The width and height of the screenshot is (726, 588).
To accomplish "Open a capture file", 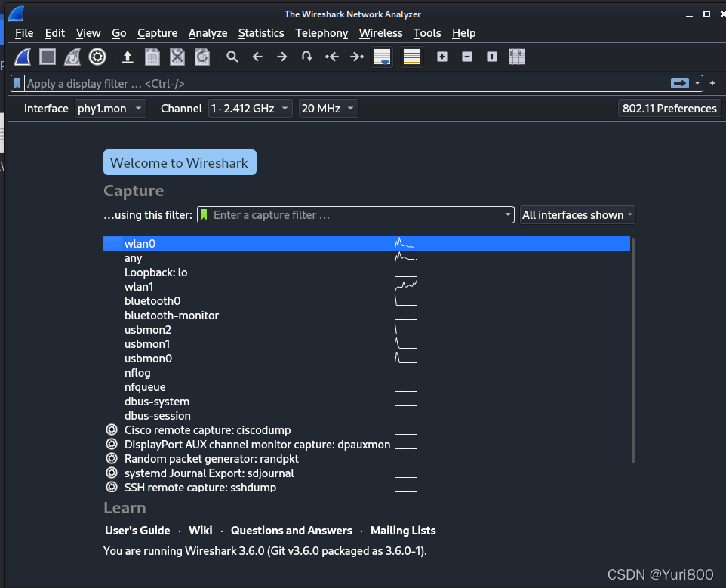I will point(128,57).
